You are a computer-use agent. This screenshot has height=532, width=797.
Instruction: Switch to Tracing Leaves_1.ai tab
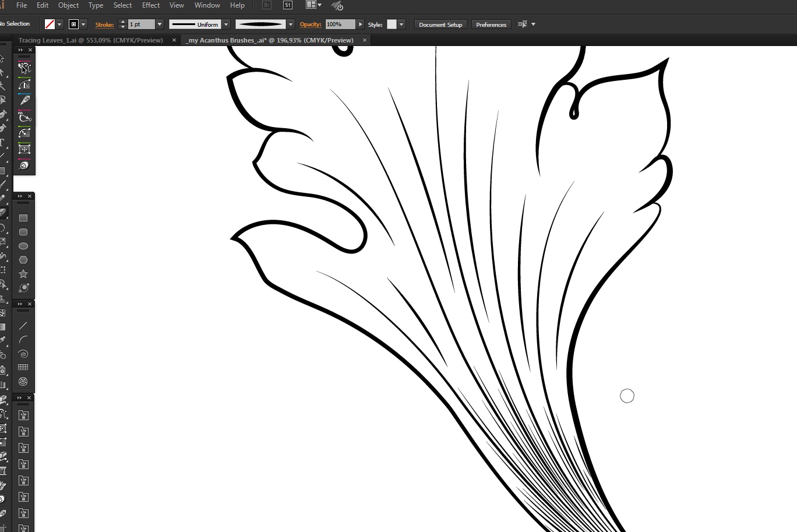click(x=90, y=40)
